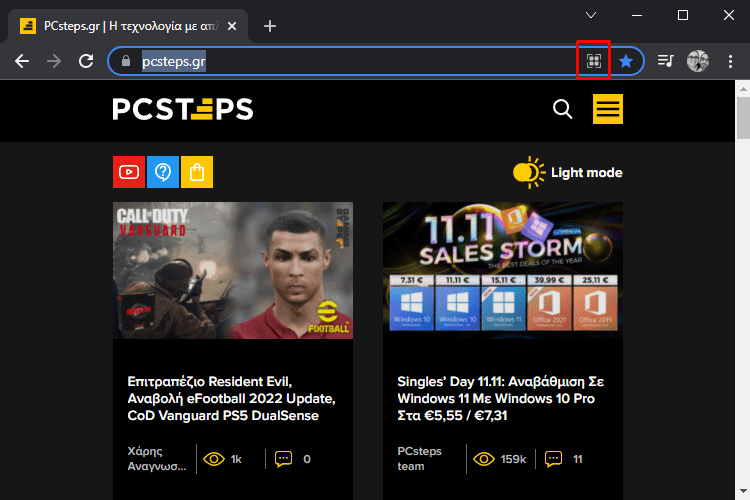Maximize the Chrome window
Image resolution: width=750 pixels, height=500 pixels.
(x=683, y=15)
